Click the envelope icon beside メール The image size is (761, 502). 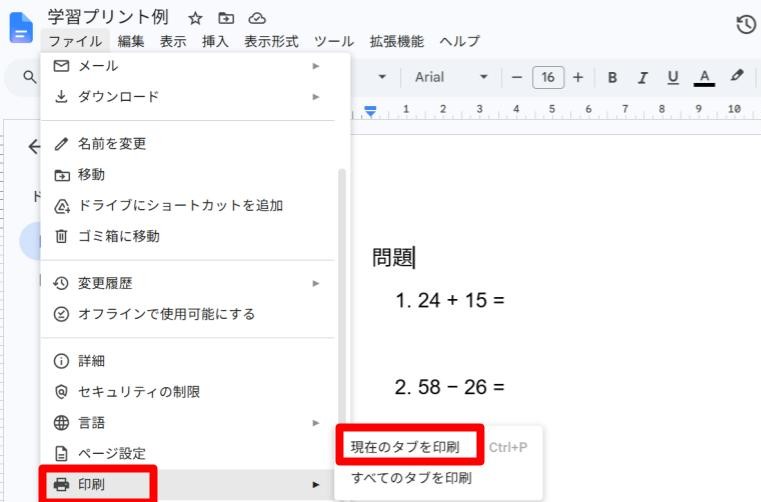61,66
